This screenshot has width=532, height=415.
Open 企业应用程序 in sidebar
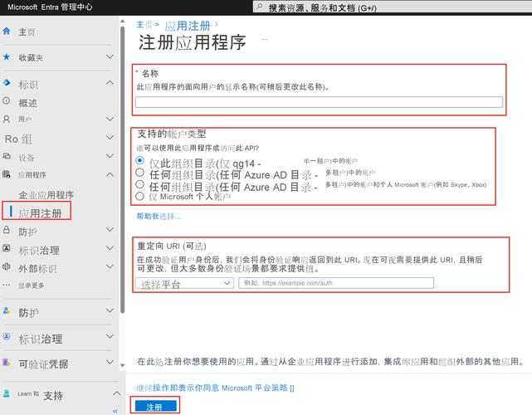tap(46, 195)
